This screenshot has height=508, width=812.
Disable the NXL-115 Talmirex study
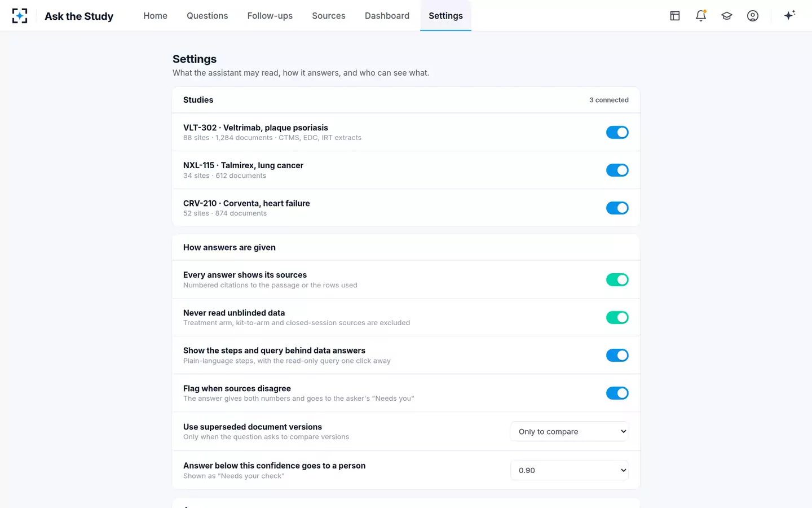(617, 170)
